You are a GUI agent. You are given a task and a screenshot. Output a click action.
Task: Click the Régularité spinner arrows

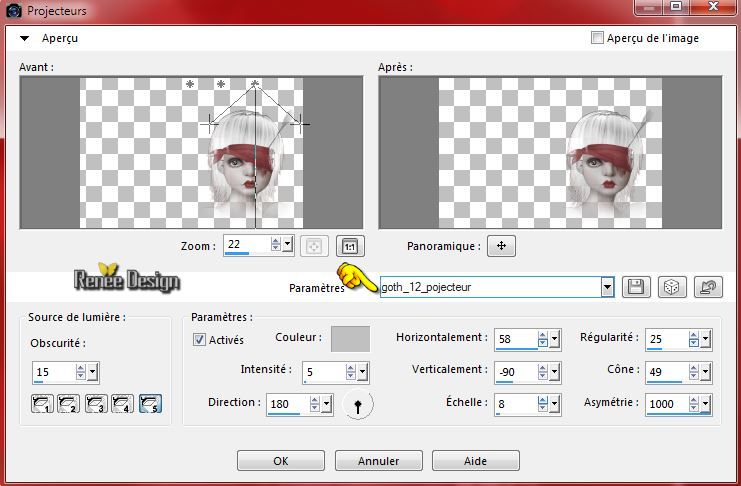click(x=694, y=339)
